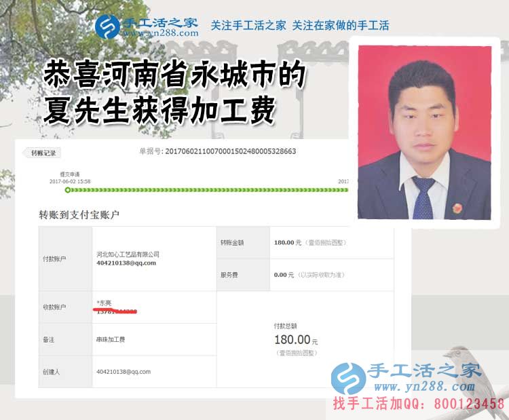Open the 转账记录 button
509x420 pixels.
[42, 153]
